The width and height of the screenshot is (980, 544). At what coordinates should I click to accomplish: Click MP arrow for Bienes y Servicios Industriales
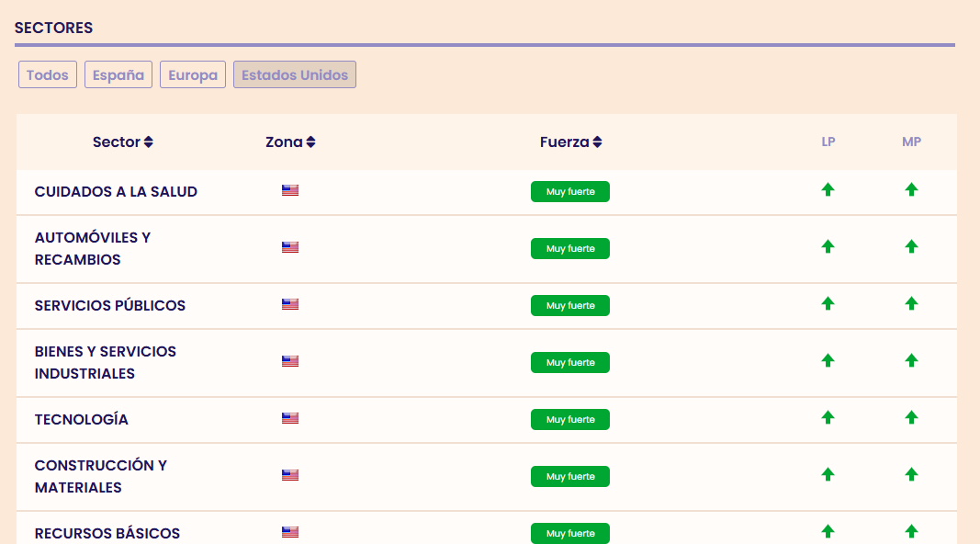[x=911, y=360]
